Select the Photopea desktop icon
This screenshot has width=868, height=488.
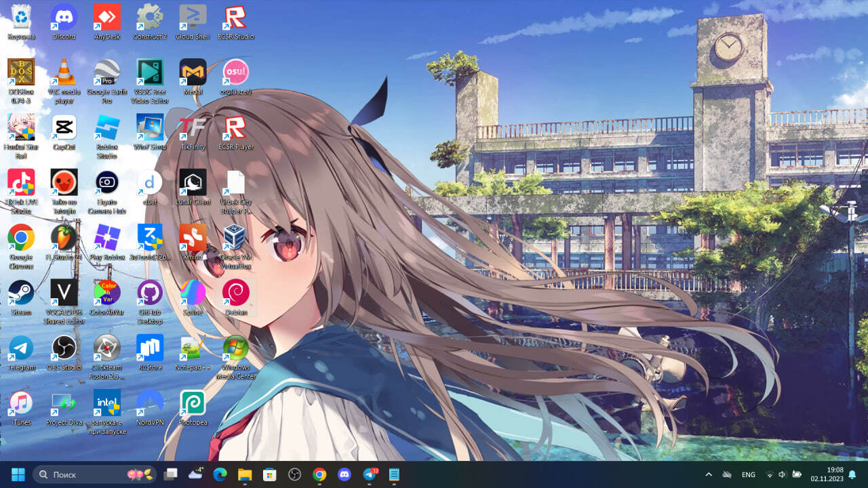click(x=193, y=403)
